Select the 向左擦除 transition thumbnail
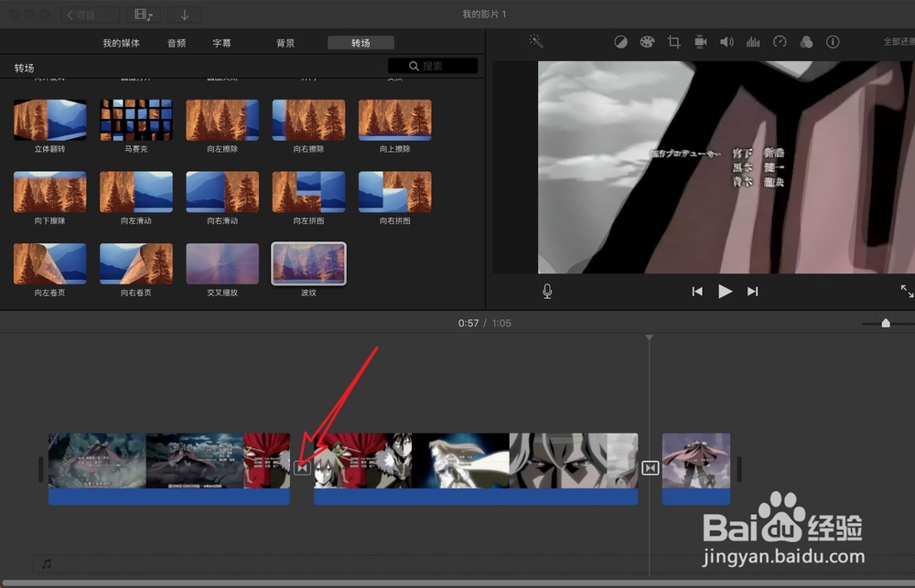This screenshot has height=588, width=915. point(222,120)
